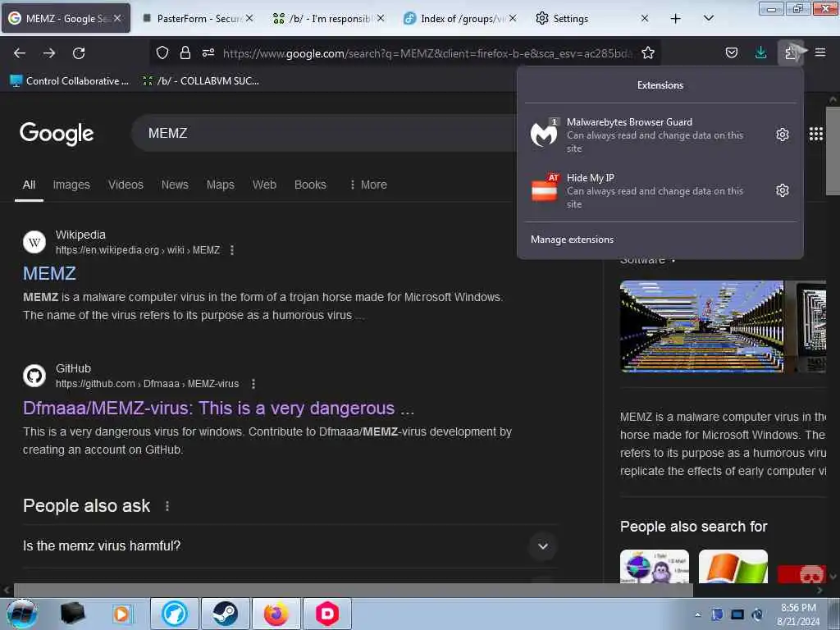This screenshot has width=840, height=630.
Task: Open the Google apps grid icon
Action: click(x=816, y=134)
